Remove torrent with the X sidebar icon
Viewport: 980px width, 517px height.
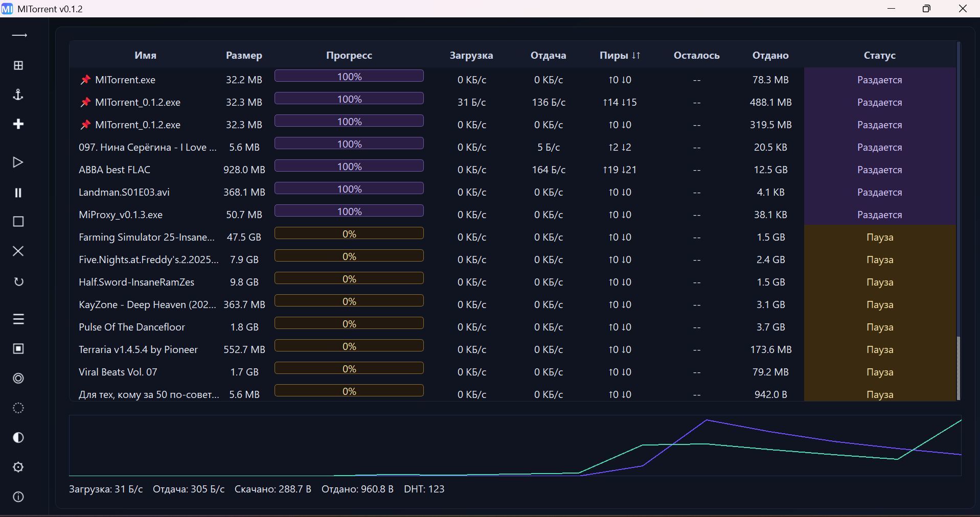18,251
